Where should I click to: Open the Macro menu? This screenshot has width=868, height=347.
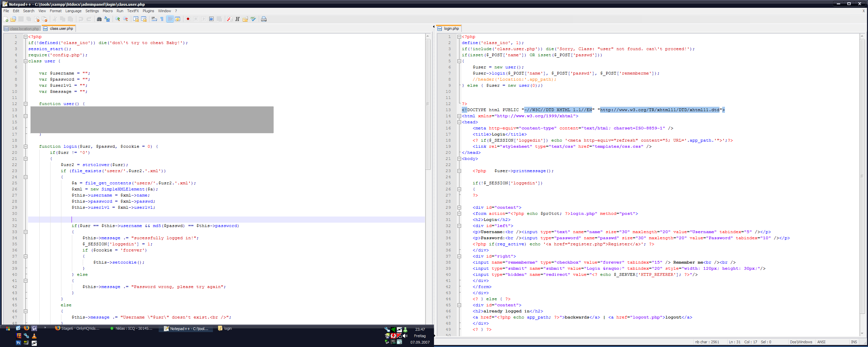107,11
